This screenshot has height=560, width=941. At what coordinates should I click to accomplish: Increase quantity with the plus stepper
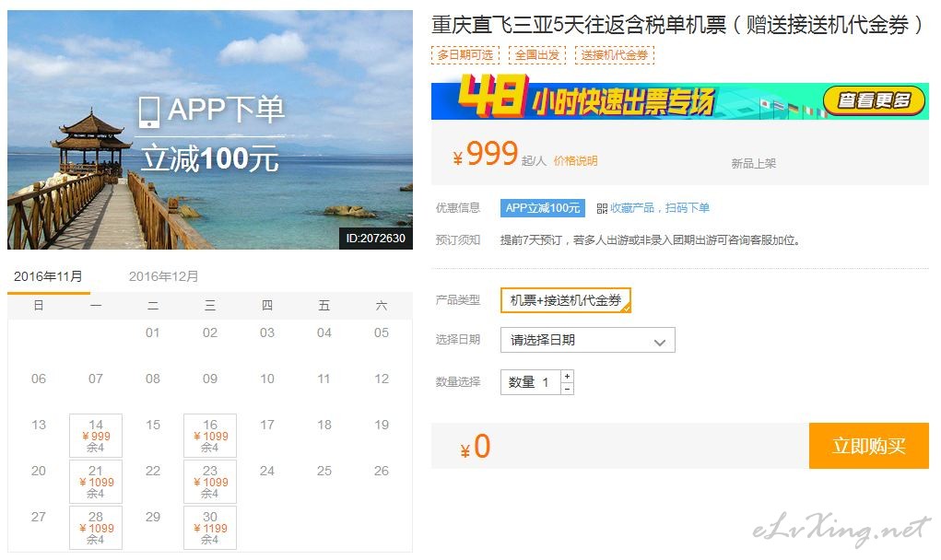coord(567,376)
